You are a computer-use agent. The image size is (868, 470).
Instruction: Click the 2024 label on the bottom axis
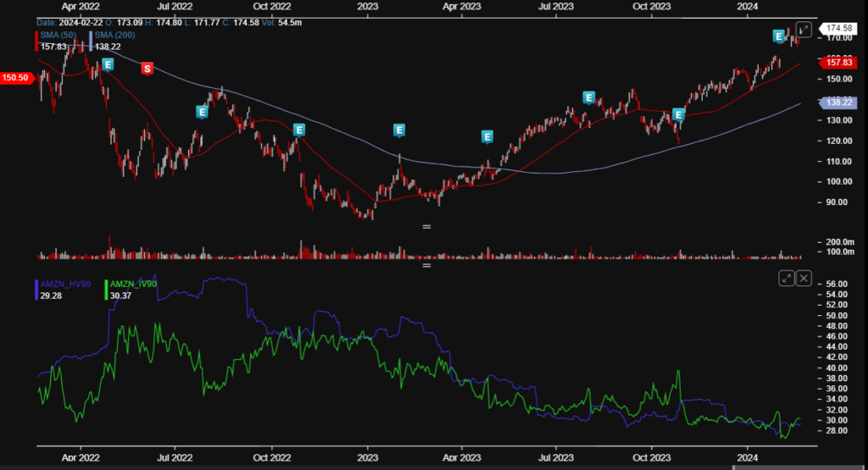(x=748, y=458)
